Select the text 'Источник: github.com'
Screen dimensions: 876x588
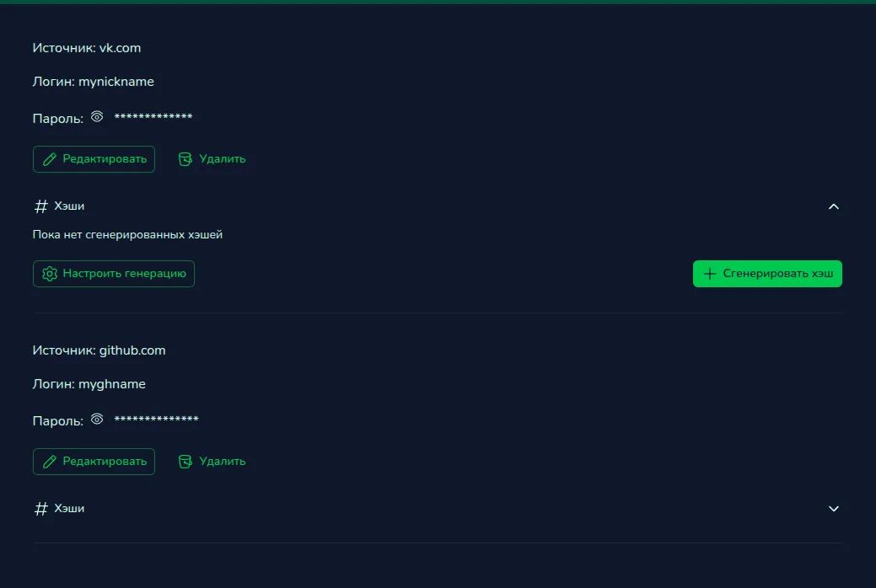[x=99, y=350]
